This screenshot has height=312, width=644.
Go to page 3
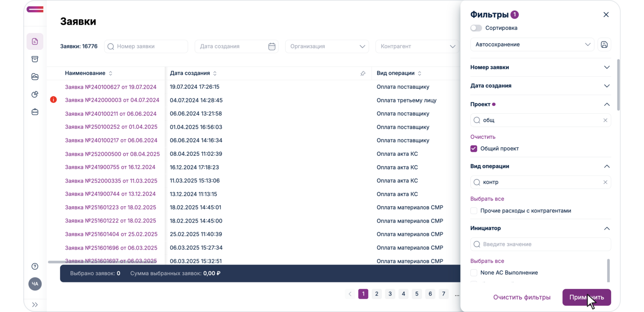(390, 294)
